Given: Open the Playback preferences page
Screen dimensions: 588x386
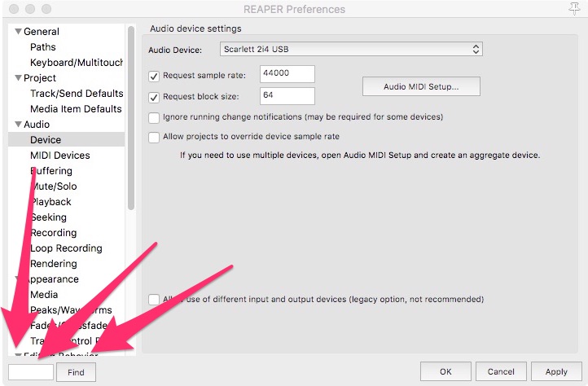Looking at the screenshot, I should click(x=50, y=202).
